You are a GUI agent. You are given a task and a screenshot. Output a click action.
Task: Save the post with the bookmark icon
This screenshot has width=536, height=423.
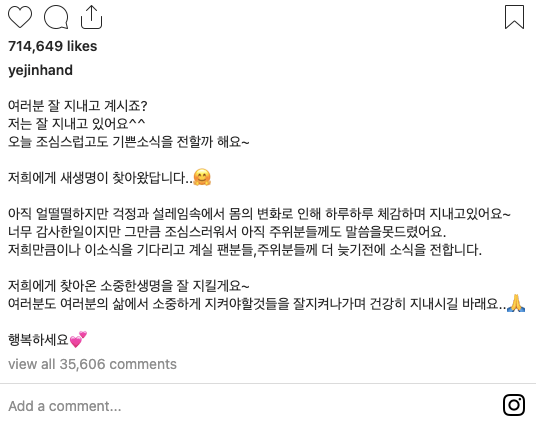(514, 17)
